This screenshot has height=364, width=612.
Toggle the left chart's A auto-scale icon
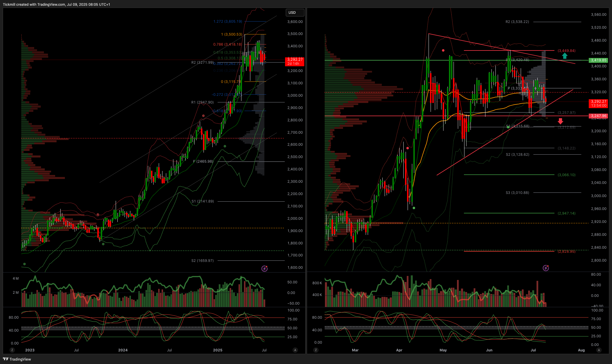[295, 350]
